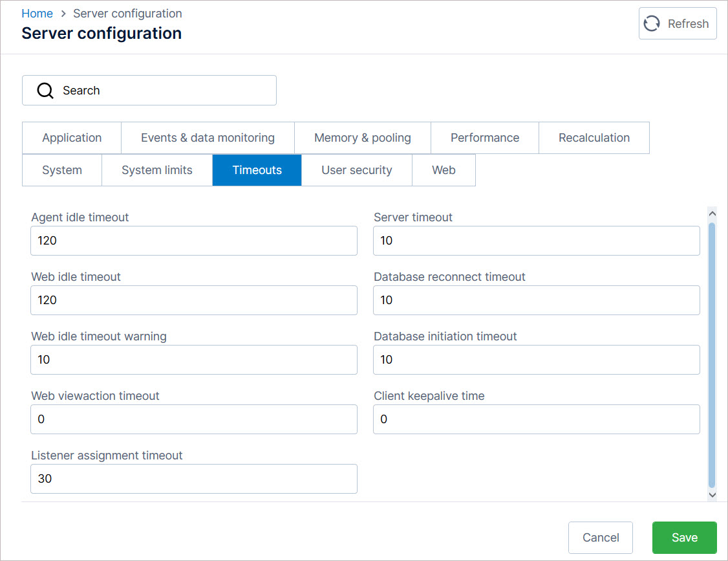Viewport: 728px width, 561px height.
Task: Click the scrollbar up arrow
Action: click(712, 213)
